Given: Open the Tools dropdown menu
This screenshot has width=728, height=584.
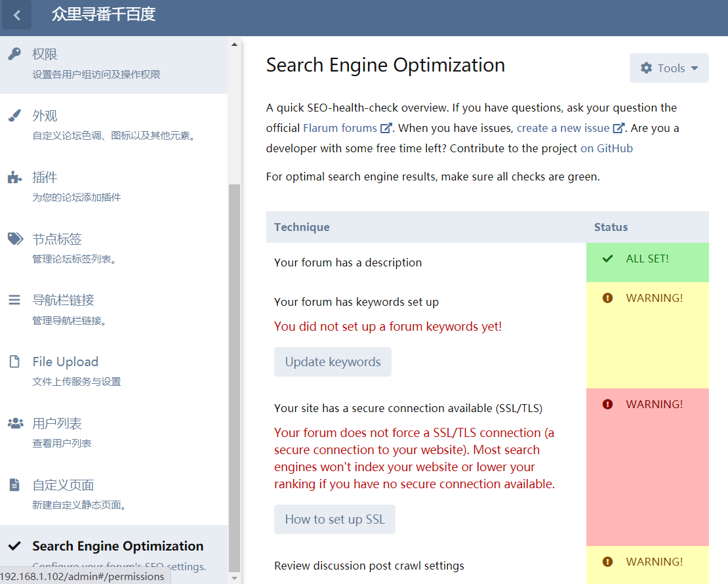Looking at the screenshot, I should pos(669,68).
